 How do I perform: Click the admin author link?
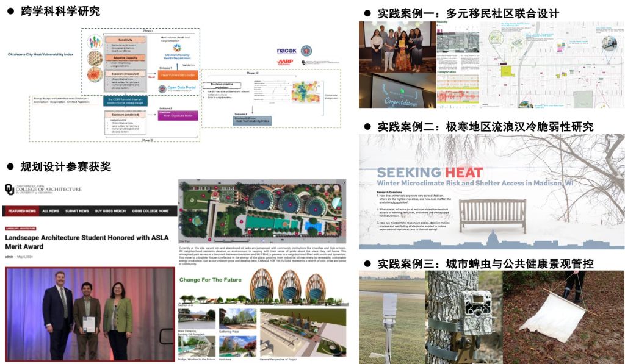pos(9,257)
